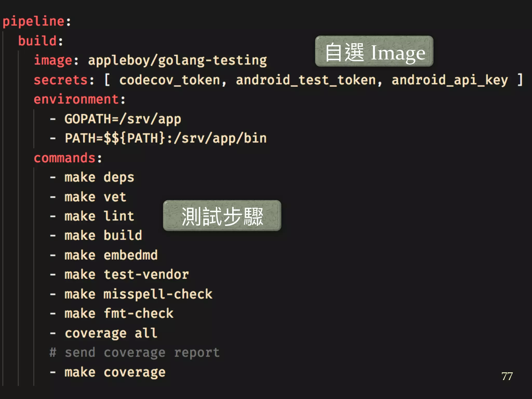Click the 自選 Image label button
The image size is (532, 399).
(374, 51)
